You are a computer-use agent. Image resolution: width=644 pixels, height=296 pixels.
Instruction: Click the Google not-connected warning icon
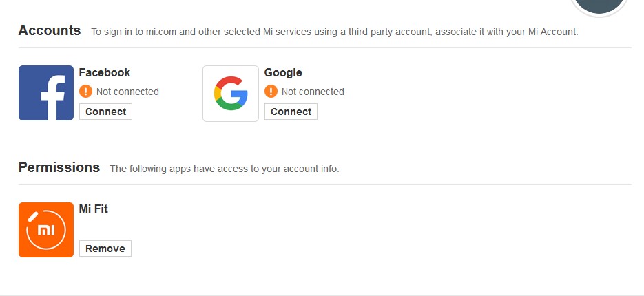(x=271, y=92)
